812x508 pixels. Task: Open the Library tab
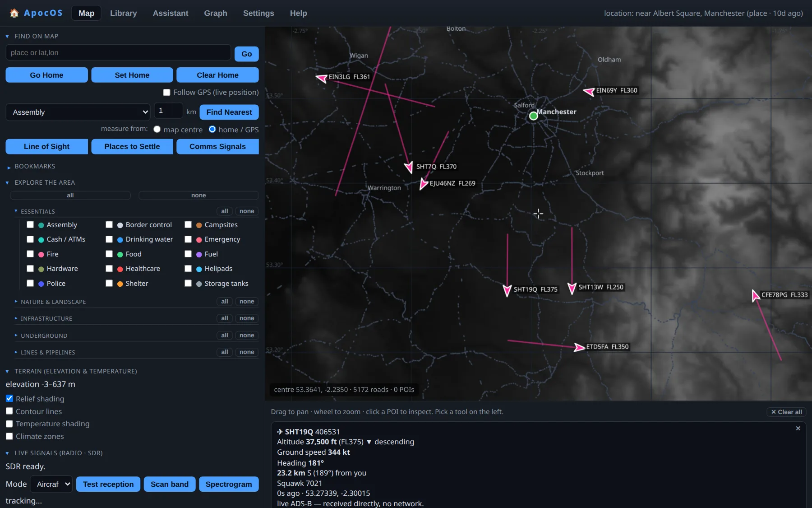pyautogui.click(x=123, y=13)
